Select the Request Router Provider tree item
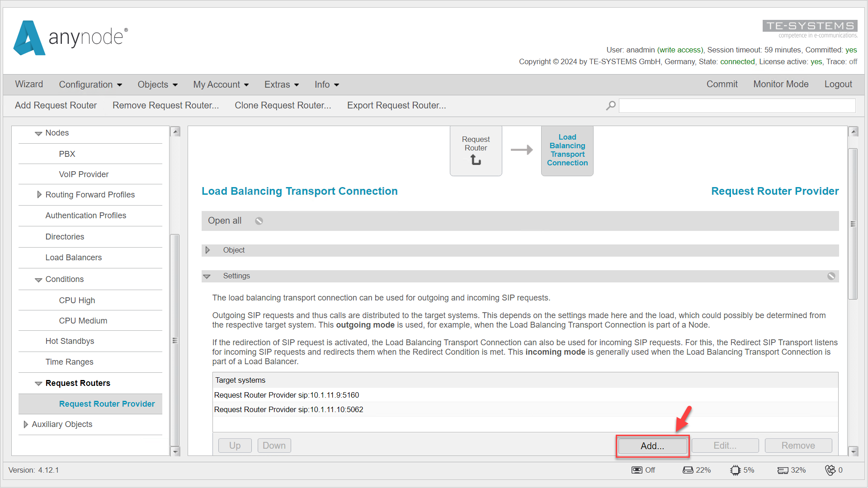 [107, 403]
